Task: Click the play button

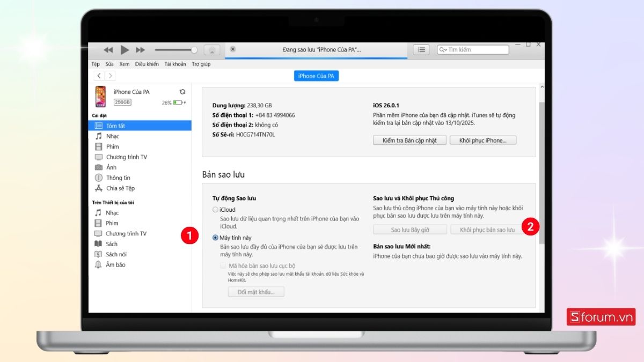Action: [x=125, y=50]
